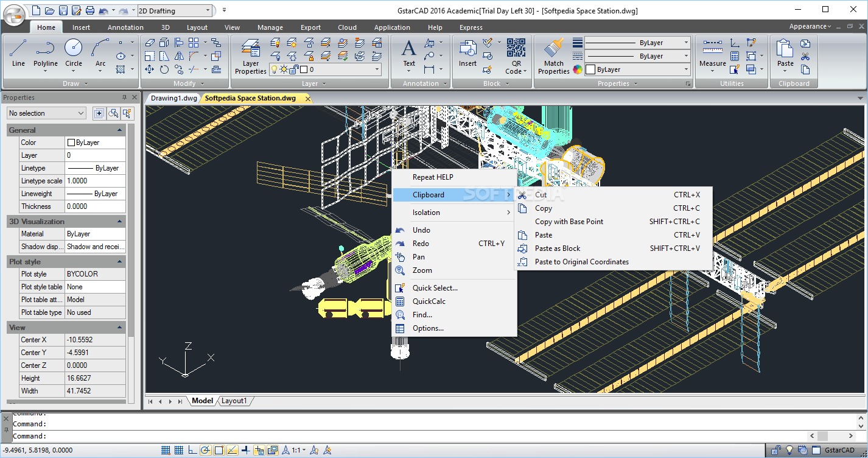The width and height of the screenshot is (868, 458).
Task: Toggle lineweight display in the status bar
Action: point(245,451)
